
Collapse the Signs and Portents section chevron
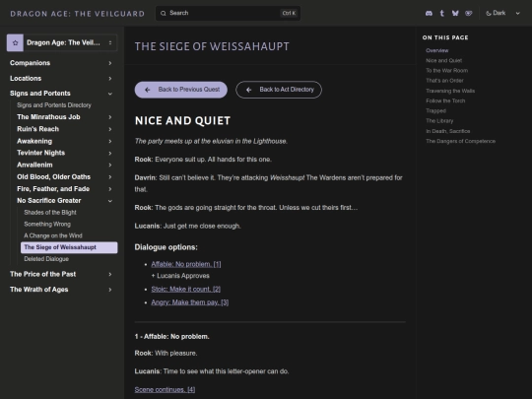point(110,94)
